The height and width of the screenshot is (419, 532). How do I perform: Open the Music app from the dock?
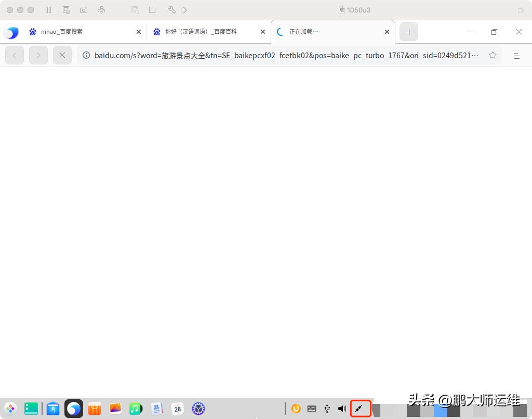(136, 409)
